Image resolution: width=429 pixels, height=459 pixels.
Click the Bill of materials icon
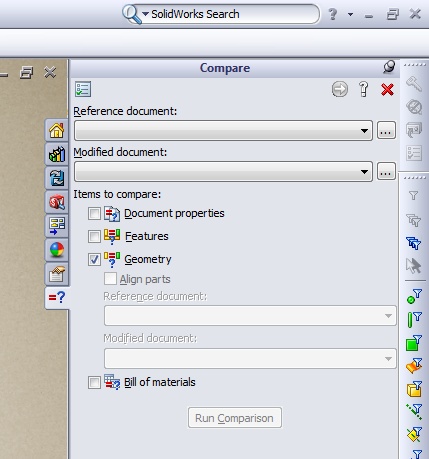[112, 382]
